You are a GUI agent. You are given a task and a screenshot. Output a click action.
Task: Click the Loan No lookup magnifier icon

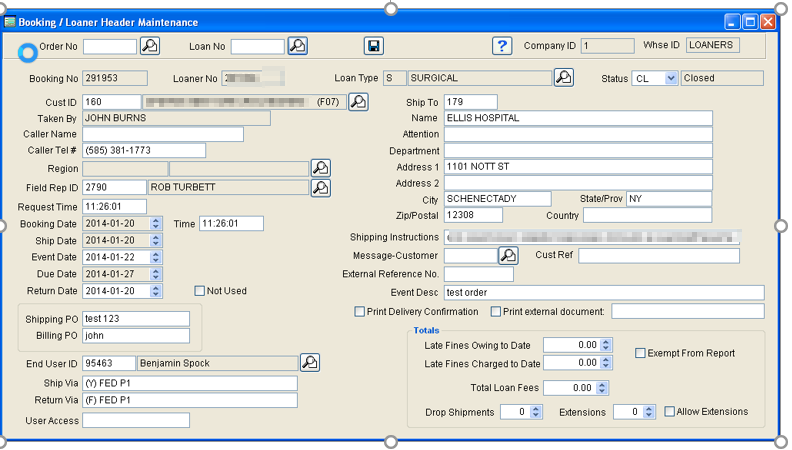coord(297,46)
